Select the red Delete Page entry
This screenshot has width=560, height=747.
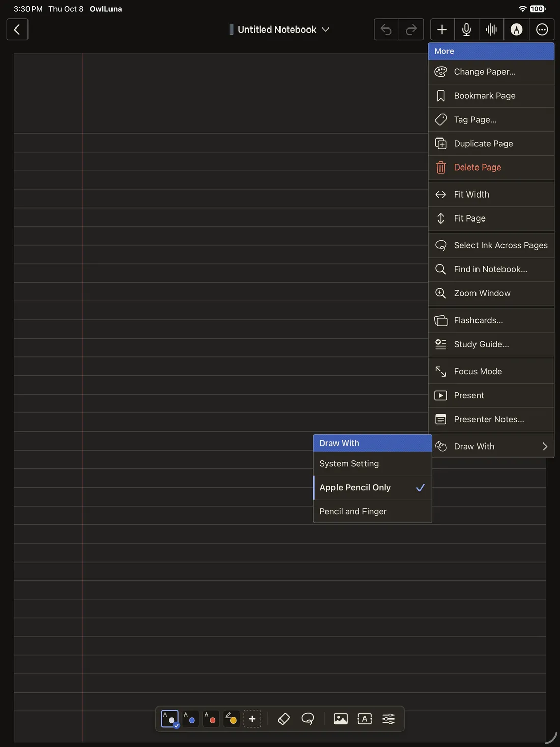click(x=491, y=168)
